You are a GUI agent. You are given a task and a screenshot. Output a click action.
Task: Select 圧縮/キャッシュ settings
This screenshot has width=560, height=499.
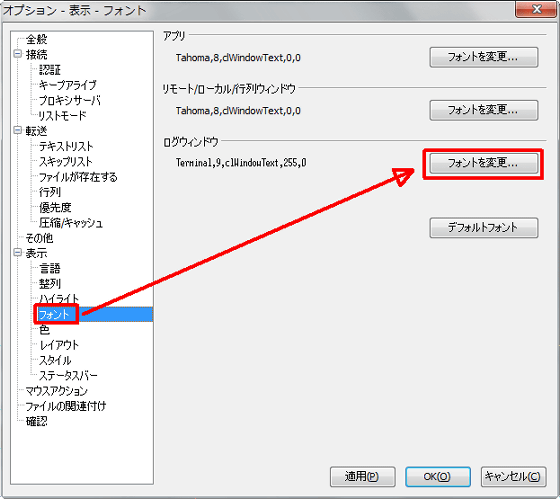pos(71,223)
